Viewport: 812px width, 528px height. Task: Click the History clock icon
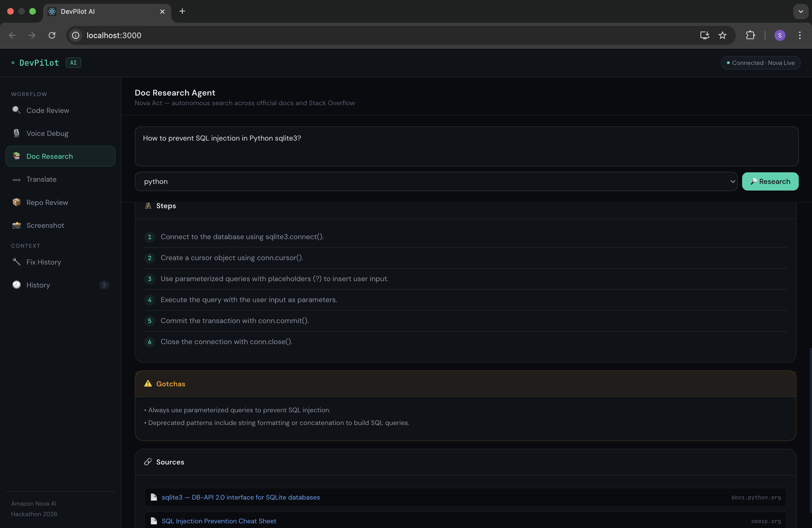[16, 285]
